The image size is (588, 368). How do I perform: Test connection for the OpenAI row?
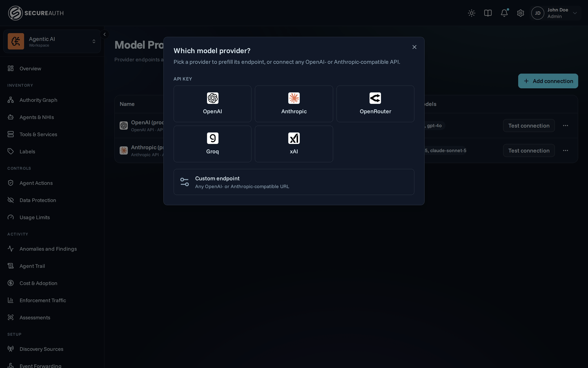(529, 126)
